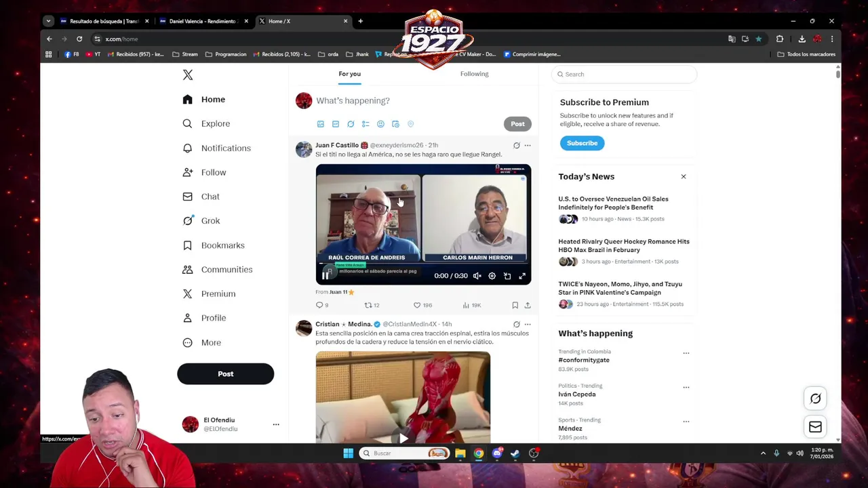The image size is (868, 488).
Task: Open Explore in the X sidebar
Action: (x=207, y=123)
